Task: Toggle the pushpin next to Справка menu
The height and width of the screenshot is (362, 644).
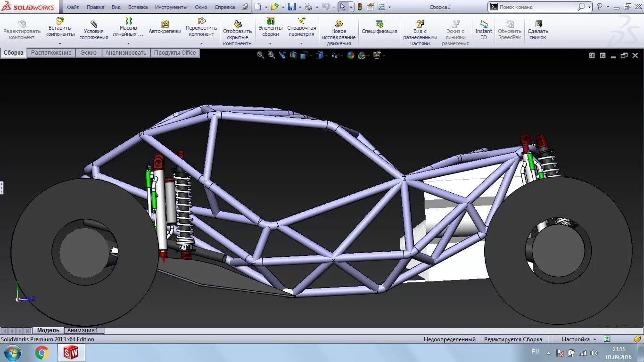Action: [x=245, y=7]
